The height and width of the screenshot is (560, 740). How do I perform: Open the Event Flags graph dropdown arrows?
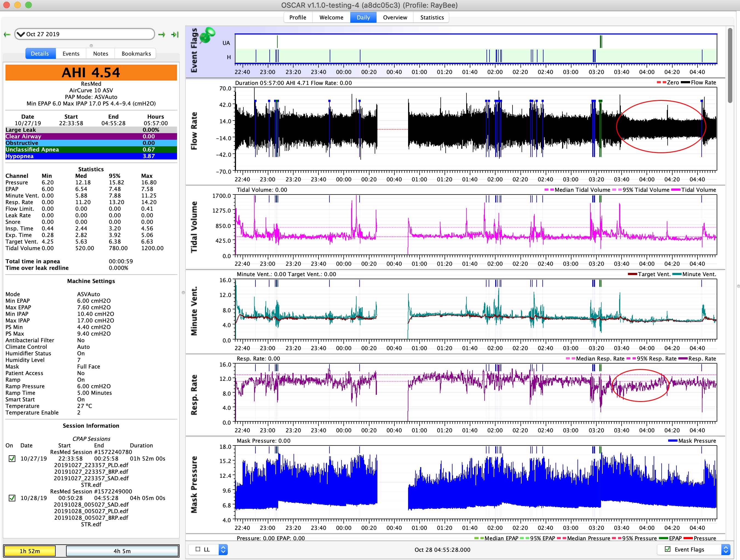(726, 549)
